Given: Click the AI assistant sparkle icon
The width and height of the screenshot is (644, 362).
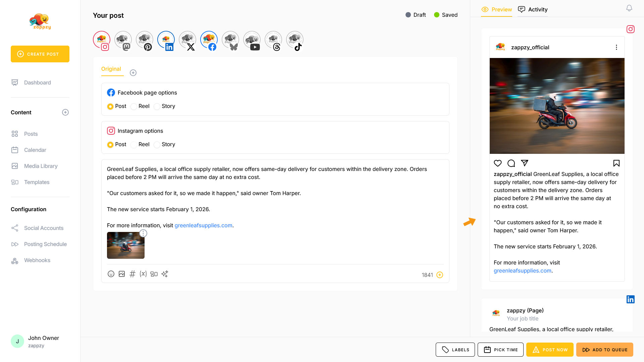Looking at the screenshot, I should [x=165, y=274].
